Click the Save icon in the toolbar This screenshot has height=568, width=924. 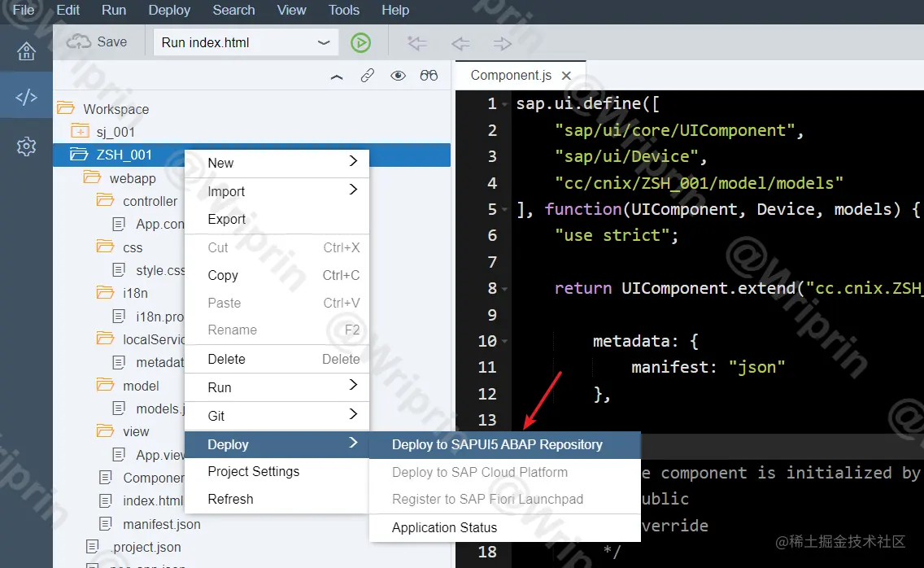tap(98, 42)
